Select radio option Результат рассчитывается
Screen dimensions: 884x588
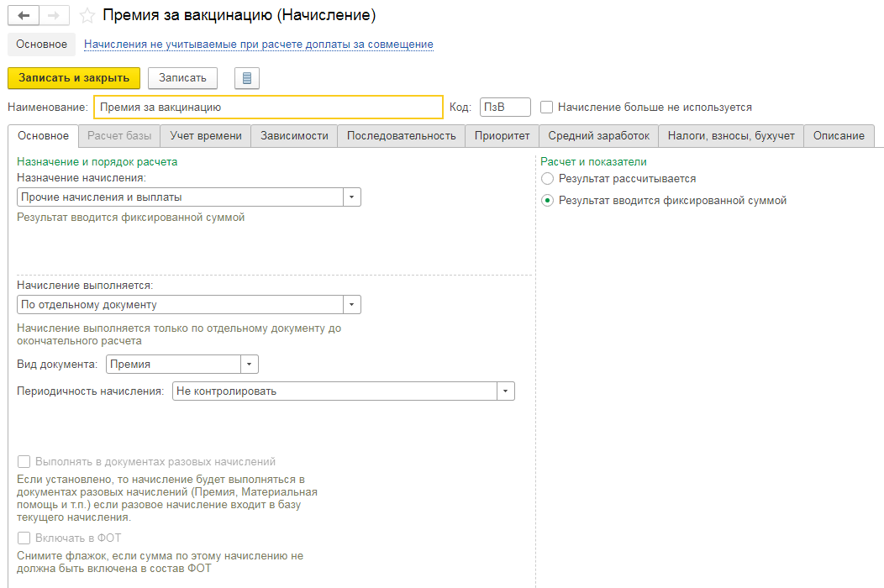click(x=548, y=179)
